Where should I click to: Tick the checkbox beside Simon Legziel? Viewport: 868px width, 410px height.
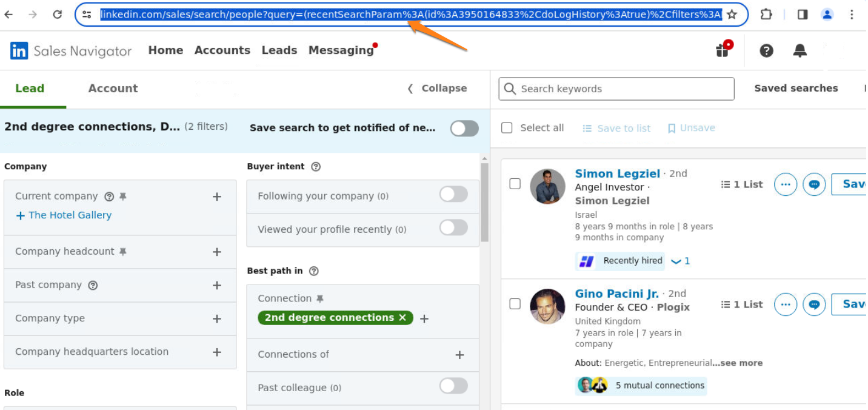coord(515,184)
